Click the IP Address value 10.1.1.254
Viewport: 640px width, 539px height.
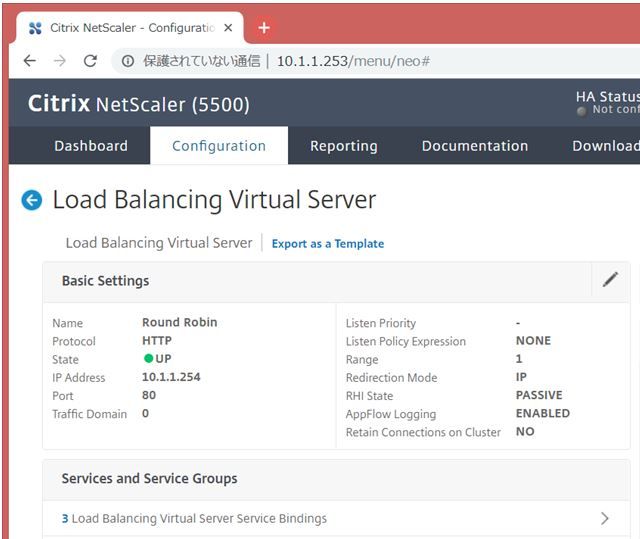171,377
